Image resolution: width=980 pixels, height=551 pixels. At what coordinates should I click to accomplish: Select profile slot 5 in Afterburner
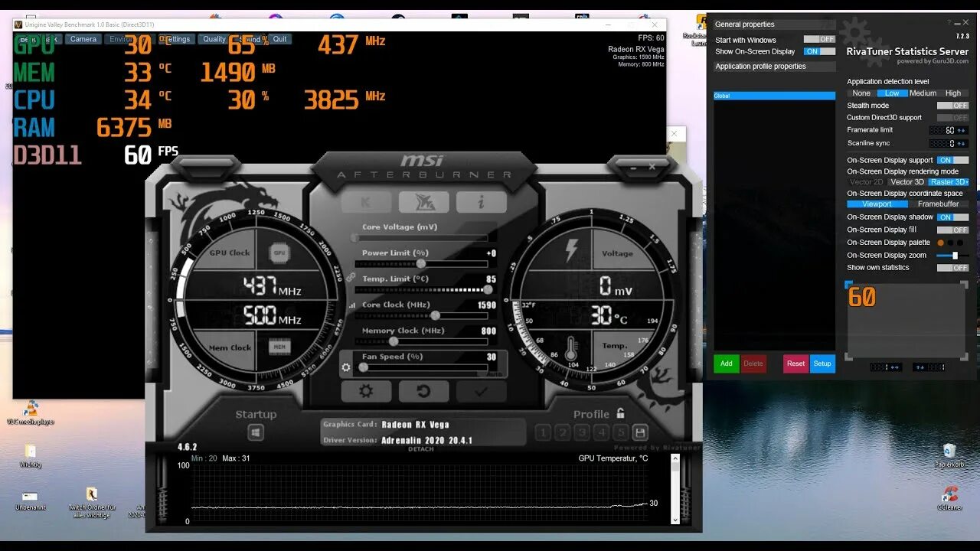pos(621,433)
